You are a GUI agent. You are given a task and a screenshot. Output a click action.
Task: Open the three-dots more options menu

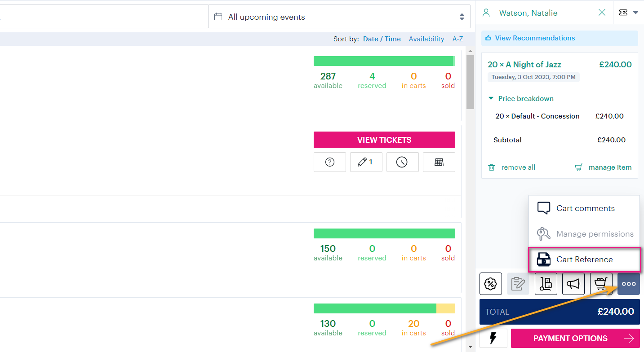(x=628, y=283)
